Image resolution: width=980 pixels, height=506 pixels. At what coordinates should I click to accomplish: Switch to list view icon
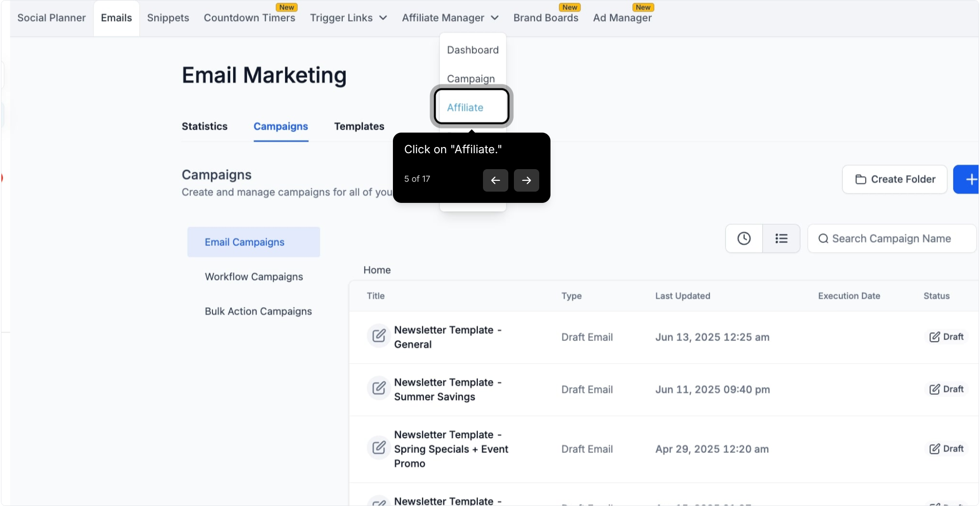click(781, 238)
